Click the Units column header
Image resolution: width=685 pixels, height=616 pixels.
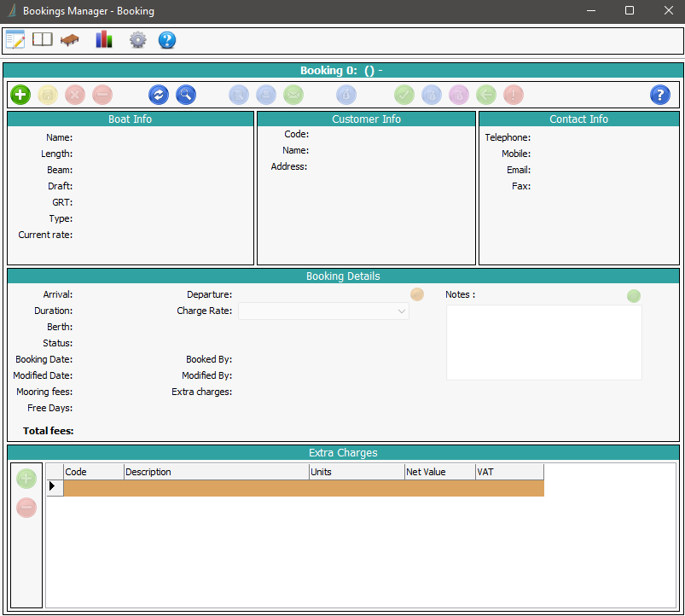click(357, 472)
